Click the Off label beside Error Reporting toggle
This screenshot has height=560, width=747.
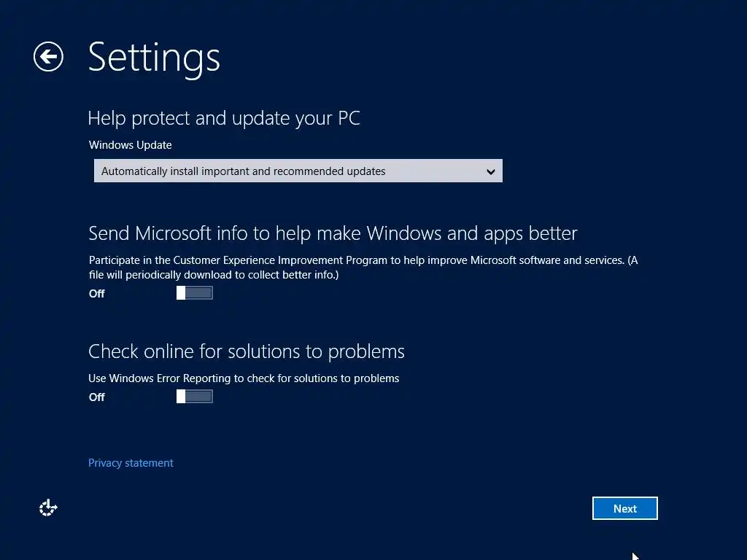(97, 397)
